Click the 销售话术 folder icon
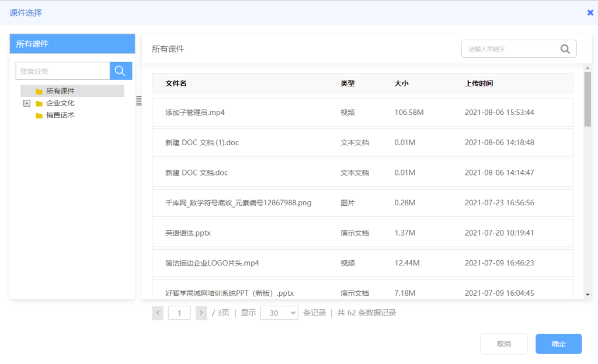598x364 pixels. click(x=39, y=116)
